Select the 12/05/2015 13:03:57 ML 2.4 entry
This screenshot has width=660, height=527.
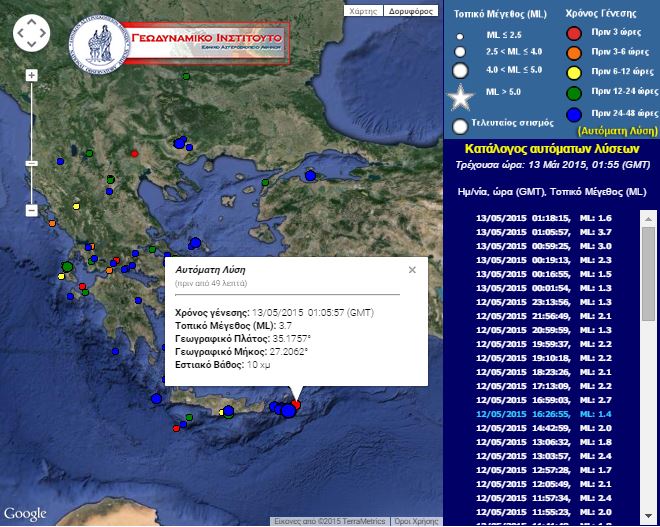pos(543,456)
